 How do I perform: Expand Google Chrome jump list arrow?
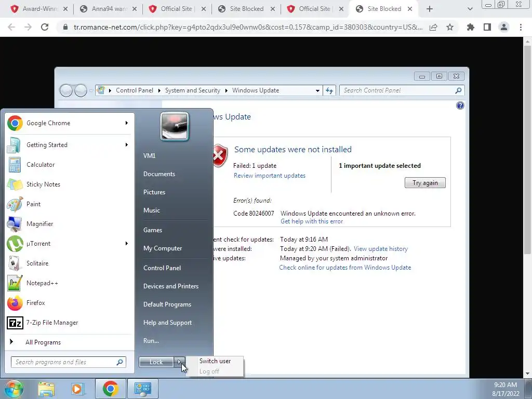pyautogui.click(x=127, y=123)
